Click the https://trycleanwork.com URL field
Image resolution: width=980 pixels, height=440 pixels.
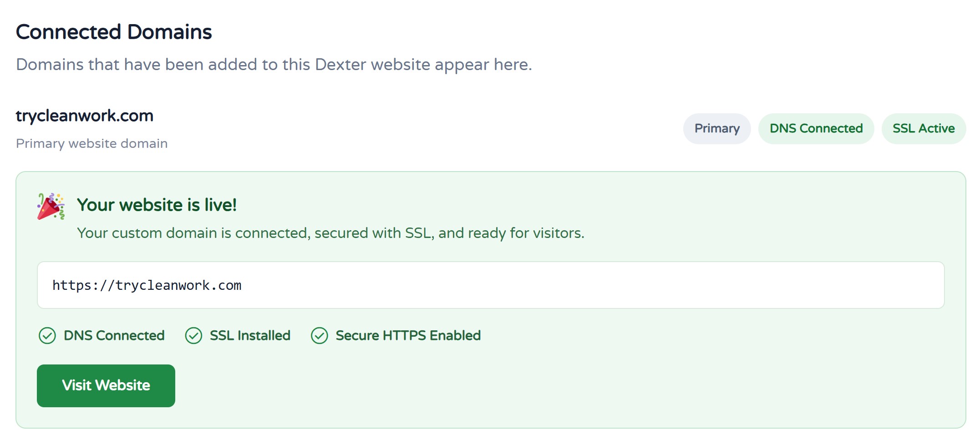(491, 285)
